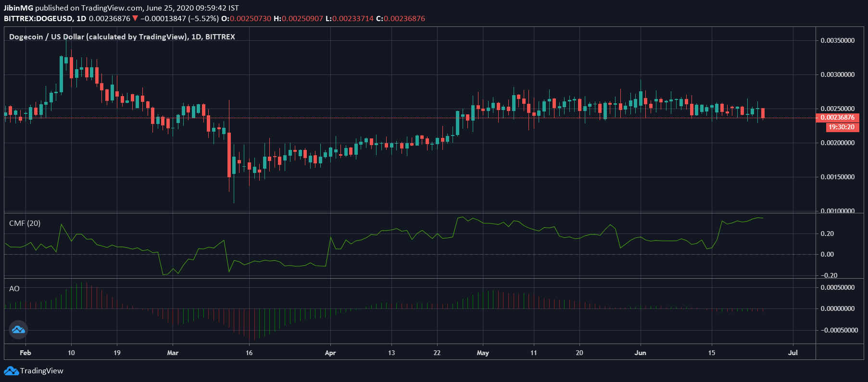Click the AO 0.00000000 axis label
Image resolution: width=868 pixels, height=382 pixels.
838,308
